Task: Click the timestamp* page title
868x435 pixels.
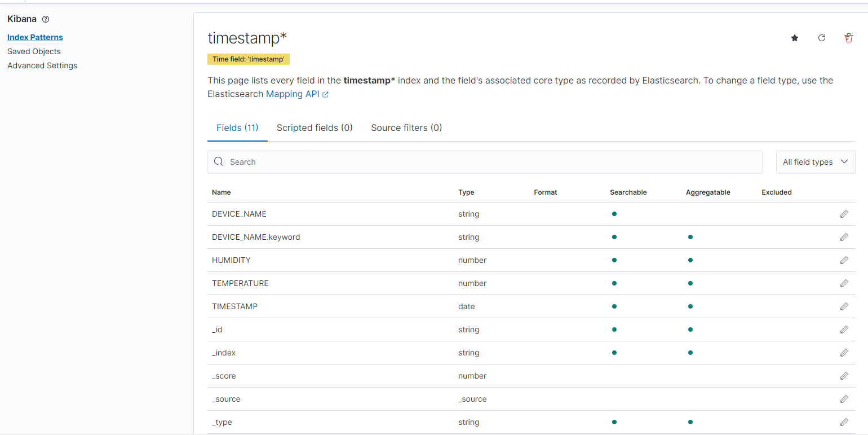Action: (247, 38)
